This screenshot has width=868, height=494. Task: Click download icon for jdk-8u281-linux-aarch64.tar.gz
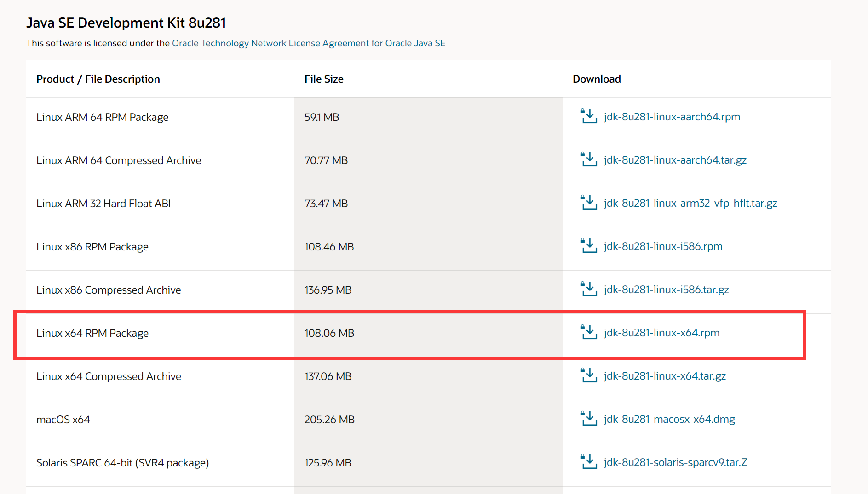(588, 159)
